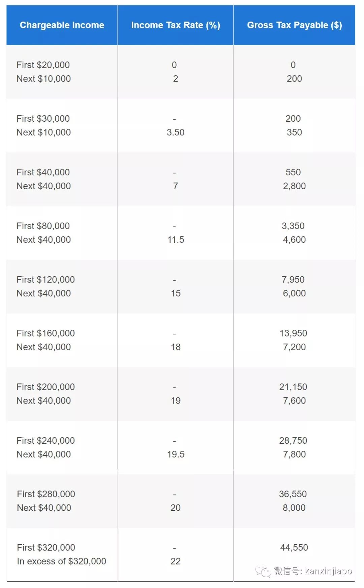Click the 3.50 tax rate value
This screenshot has width=364, height=588.
(x=175, y=132)
